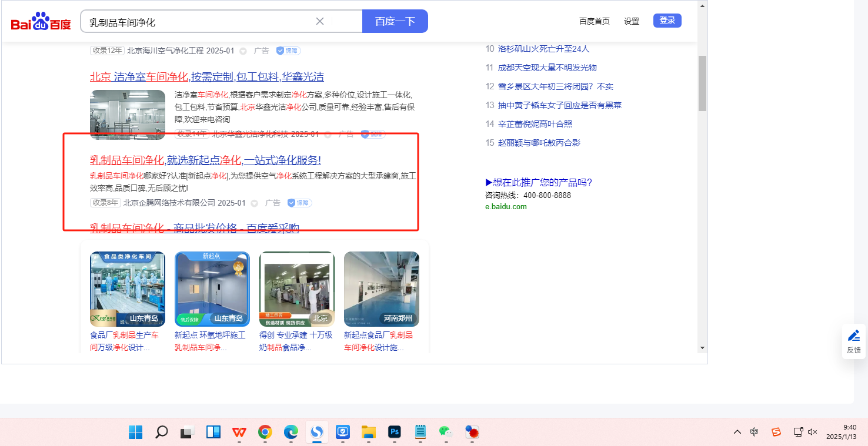Open the 反馈 feedback pencil icon
Viewport: 868px width, 446px height.
[x=854, y=336]
